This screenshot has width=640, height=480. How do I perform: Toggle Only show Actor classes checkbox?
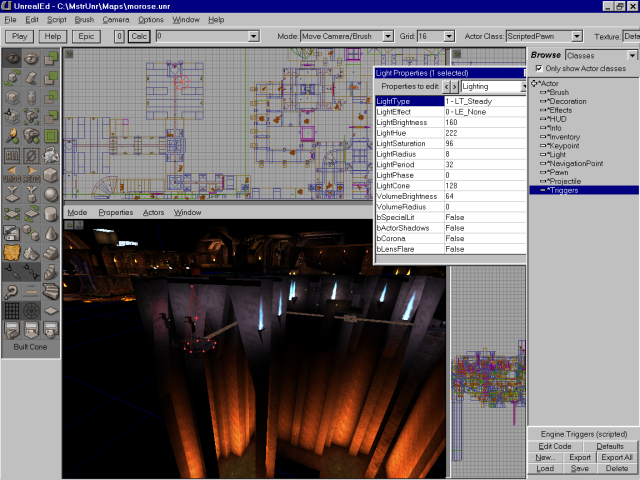coord(539,68)
